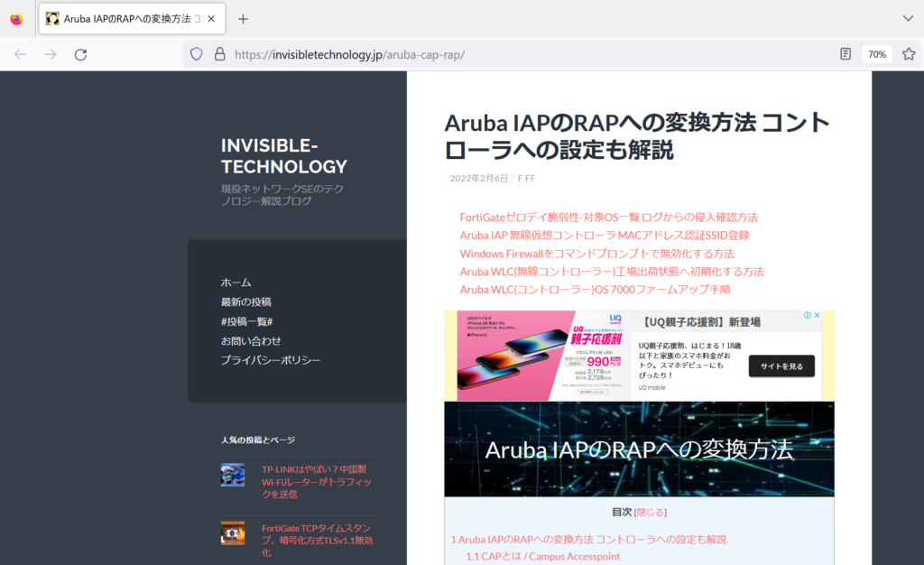Open プライバシーポリシー menu item

pyautogui.click(x=271, y=360)
